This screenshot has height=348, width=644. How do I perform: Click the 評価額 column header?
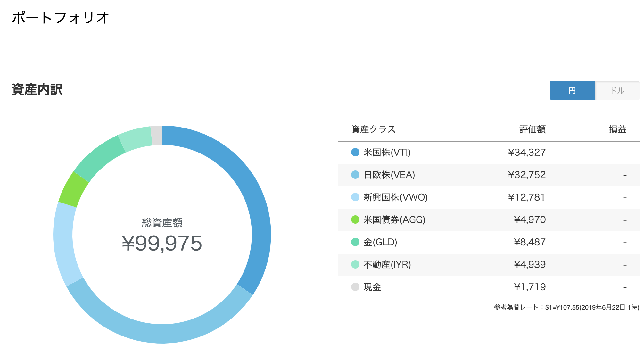point(532,129)
